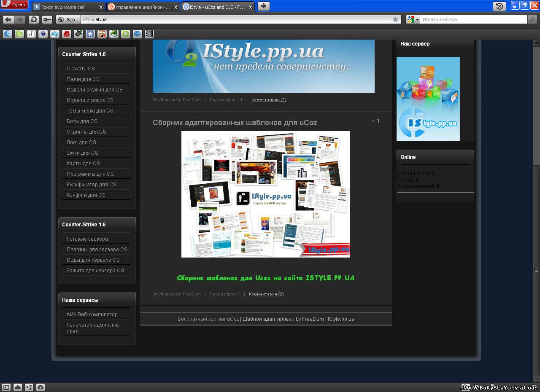Click the search magnifier button
The image size is (540, 392).
pos(532,19)
